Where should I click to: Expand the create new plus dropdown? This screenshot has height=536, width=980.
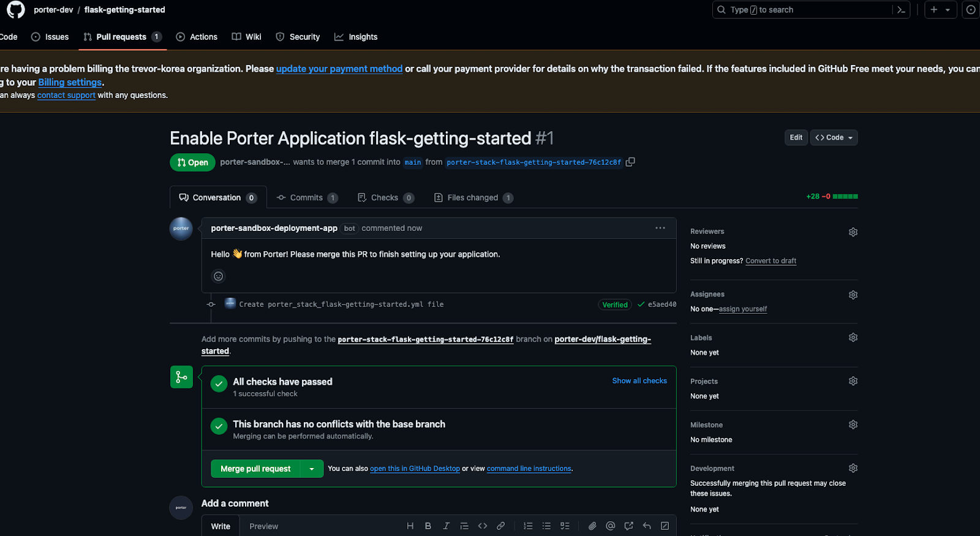click(940, 10)
